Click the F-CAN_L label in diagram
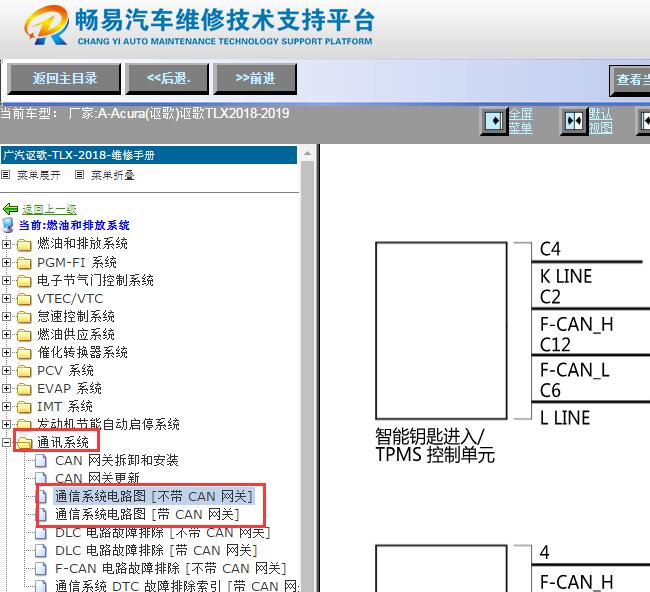This screenshot has height=592, width=650. click(x=575, y=370)
